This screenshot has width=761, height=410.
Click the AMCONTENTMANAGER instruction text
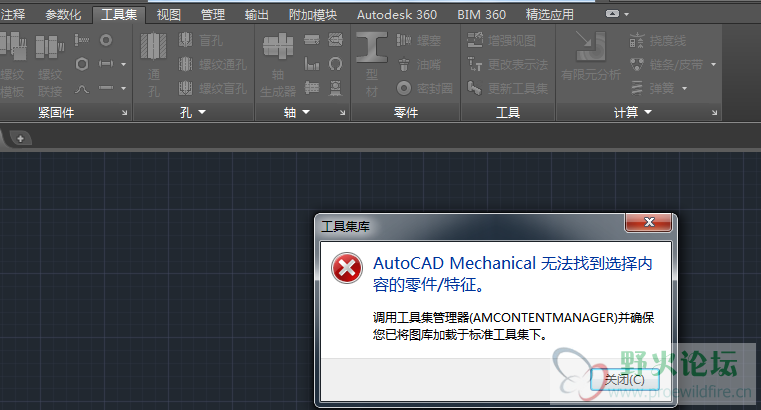pos(513,326)
